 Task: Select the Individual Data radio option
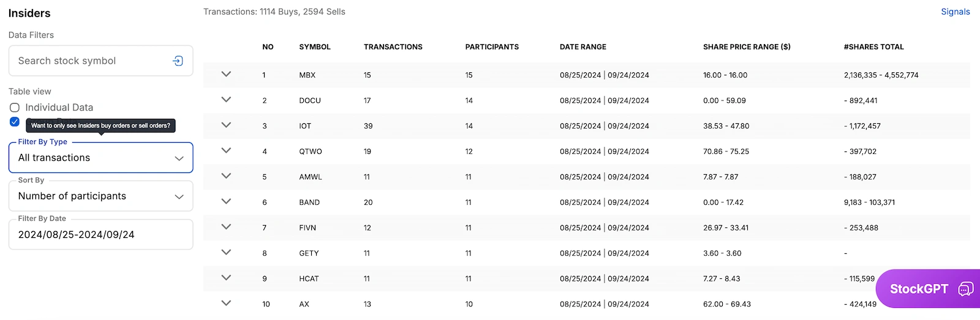(x=15, y=107)
